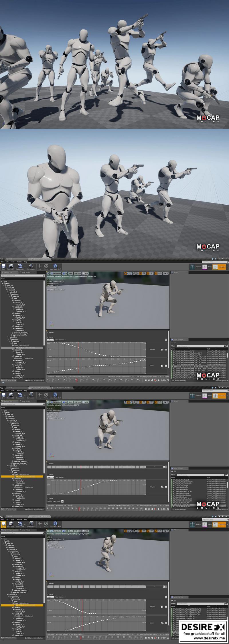Image resolution: width=229 pixels, height=644 pixels.
Task: Select Animation mode in the Stand_Relaxed_To_Run editor
Action: 220,524
